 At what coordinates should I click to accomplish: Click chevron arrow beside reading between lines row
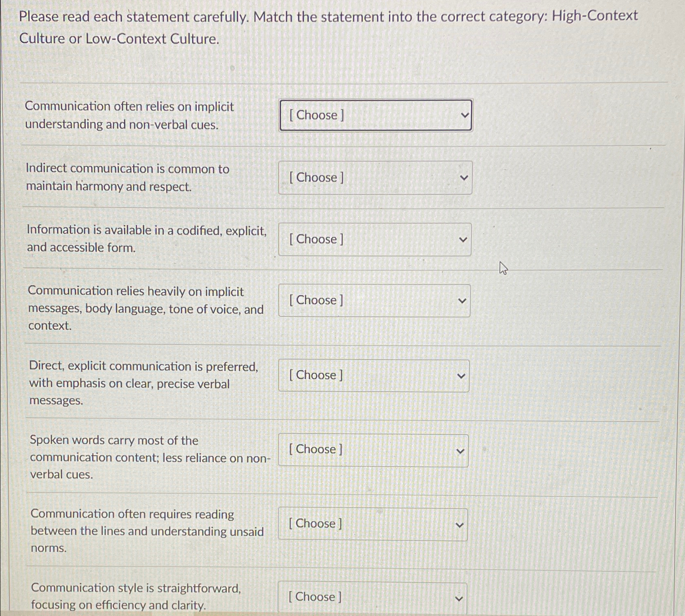pos(460,525)
